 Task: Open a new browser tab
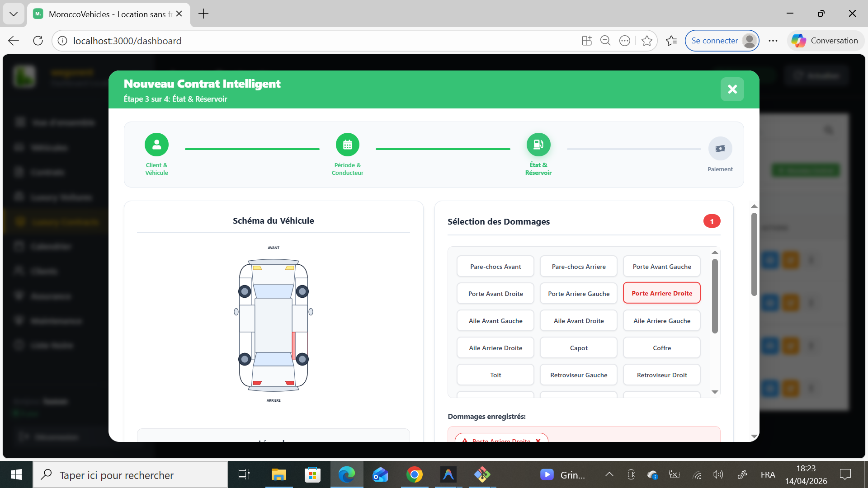(203, 14)
